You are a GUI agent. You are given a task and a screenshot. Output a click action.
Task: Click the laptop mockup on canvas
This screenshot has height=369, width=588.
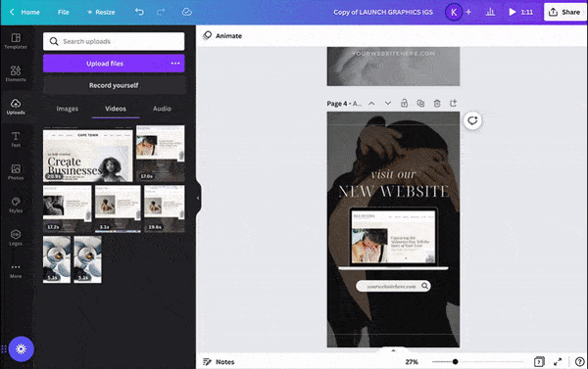393,239
